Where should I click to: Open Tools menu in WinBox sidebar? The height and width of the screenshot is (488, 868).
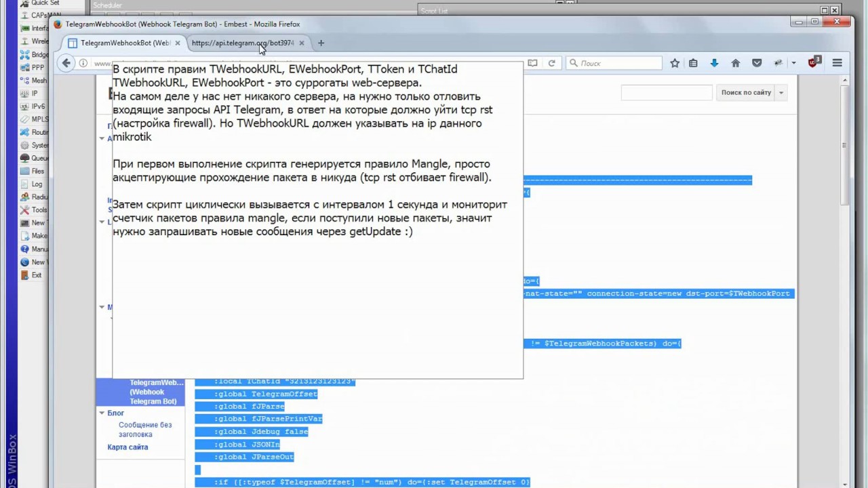(x=34, y=210)
